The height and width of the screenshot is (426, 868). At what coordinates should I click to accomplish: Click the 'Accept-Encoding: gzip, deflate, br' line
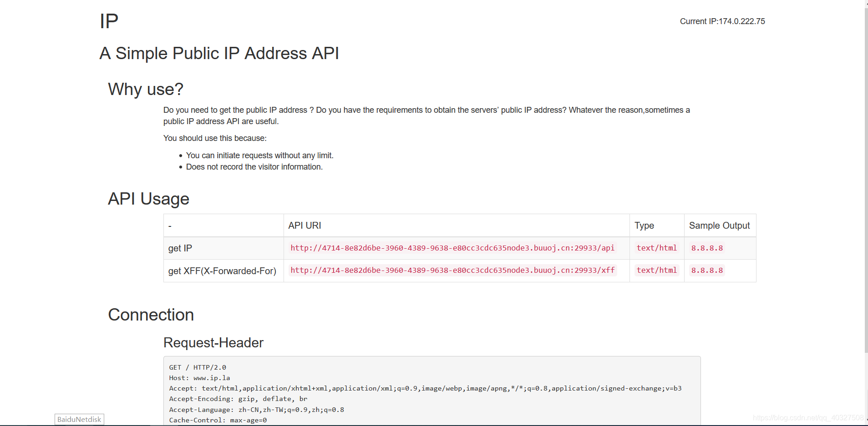pyautogui.click(x=238, y=399)
